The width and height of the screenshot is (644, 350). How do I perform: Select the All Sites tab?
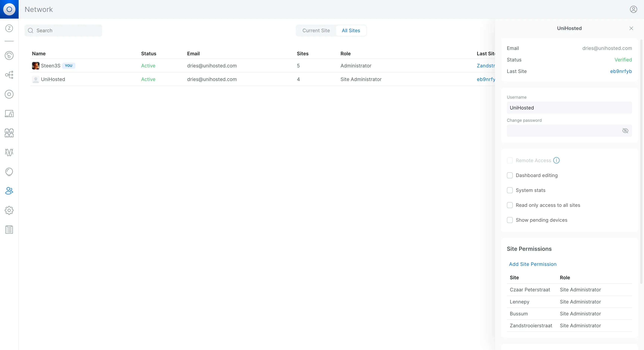[351, 31]
